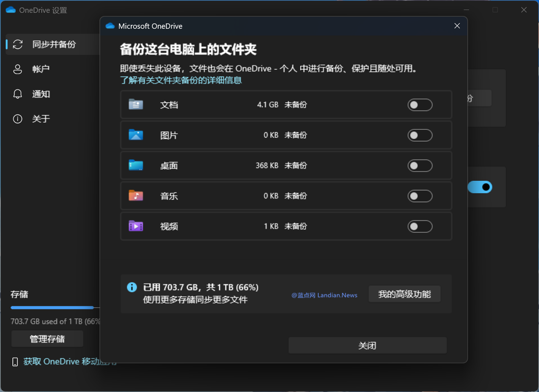
Task: Click the account person icon in sidebar
Action: (x=18, y=69)
